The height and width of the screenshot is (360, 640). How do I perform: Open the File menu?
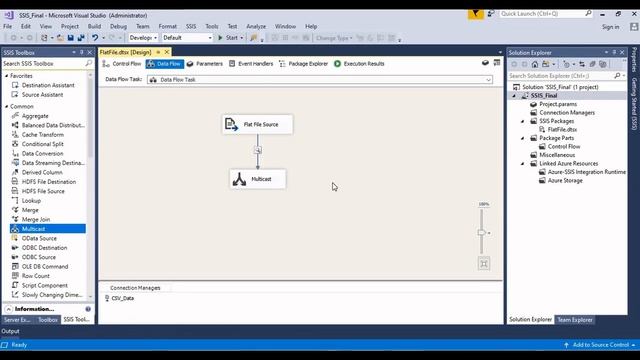(7, 26)
